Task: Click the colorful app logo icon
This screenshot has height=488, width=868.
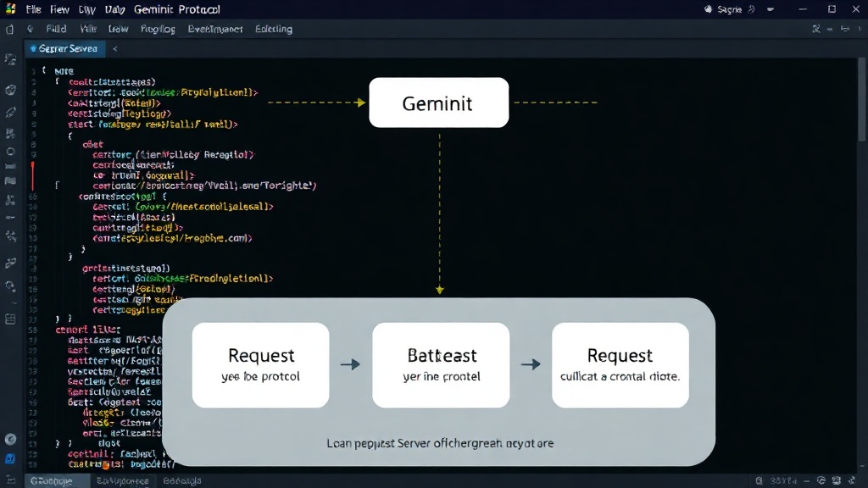Action: pos(10,9)
